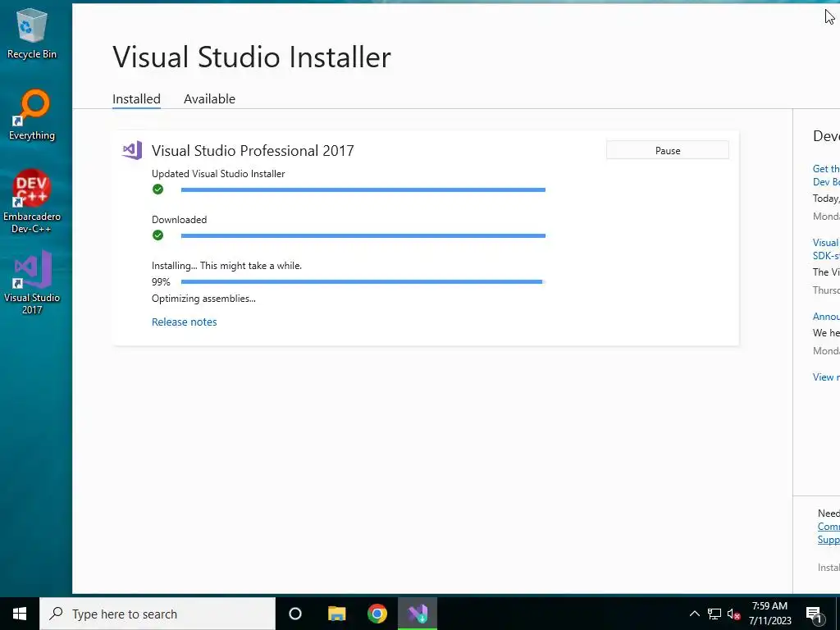
Task: Click the Updated Visual Studio Installer progress bar
Action: click(363, 189)
